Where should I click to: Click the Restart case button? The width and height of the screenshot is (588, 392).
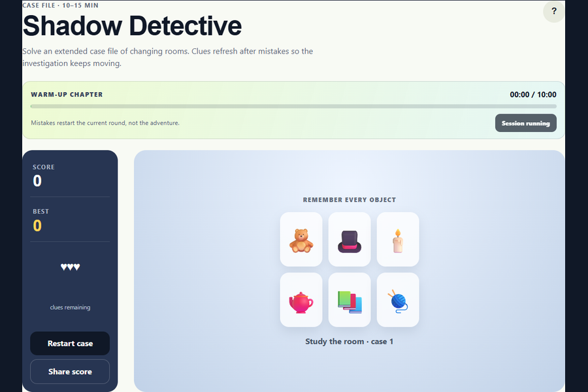pos(70,343)
